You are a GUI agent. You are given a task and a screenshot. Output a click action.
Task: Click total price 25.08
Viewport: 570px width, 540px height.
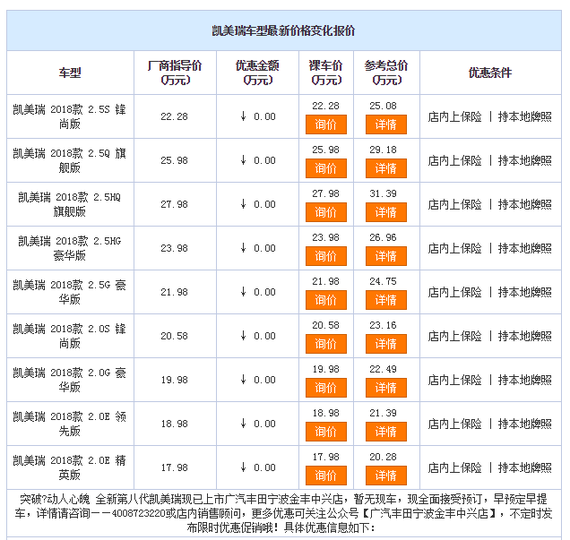[x=383, y=106]
